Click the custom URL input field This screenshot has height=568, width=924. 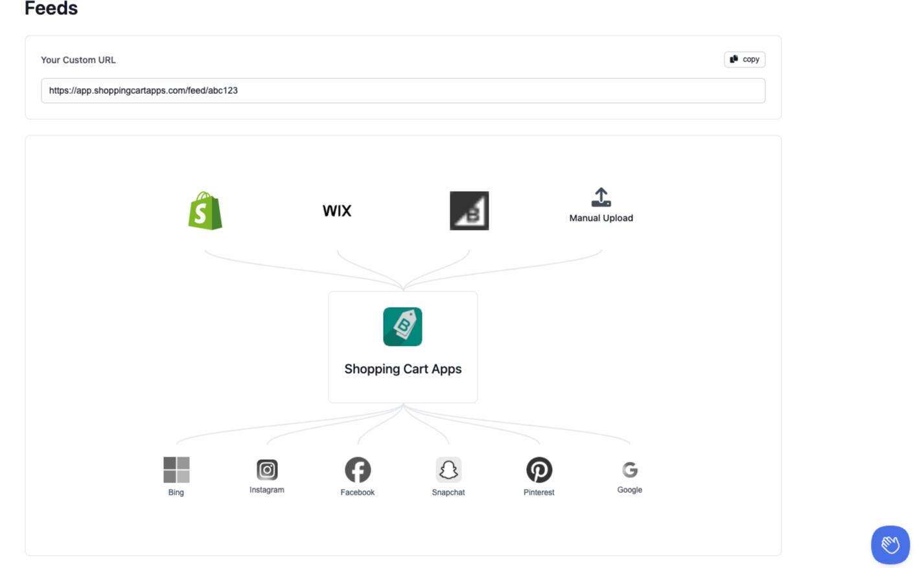pos(403,91)
